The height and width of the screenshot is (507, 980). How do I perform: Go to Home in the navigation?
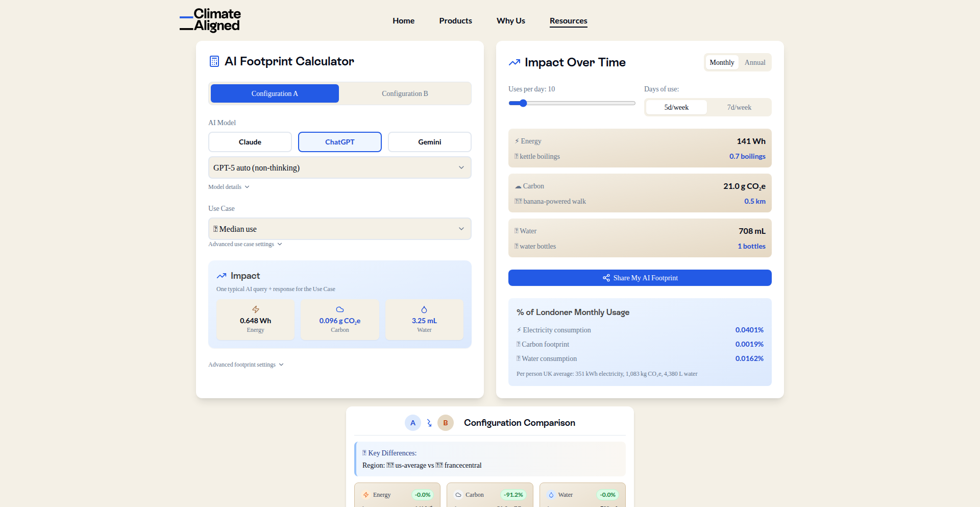click(x=404, y=21)
